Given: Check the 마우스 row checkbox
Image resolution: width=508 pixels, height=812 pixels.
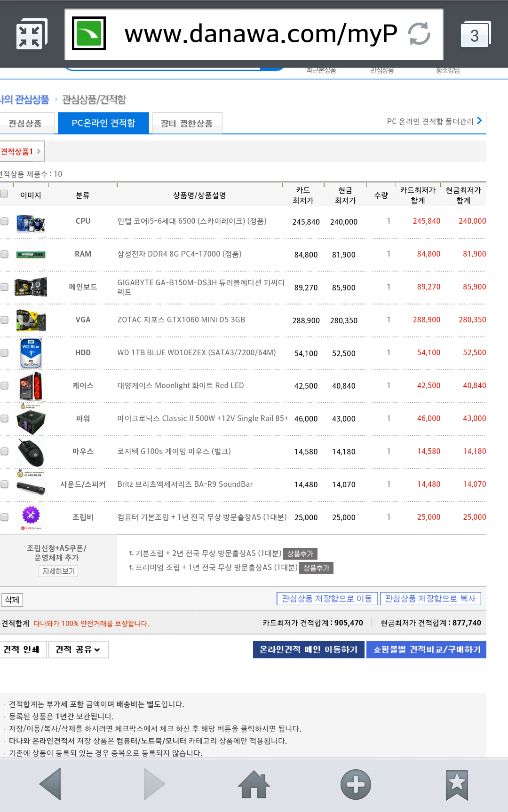Looking at the screenshot, I should pos(4,451).
